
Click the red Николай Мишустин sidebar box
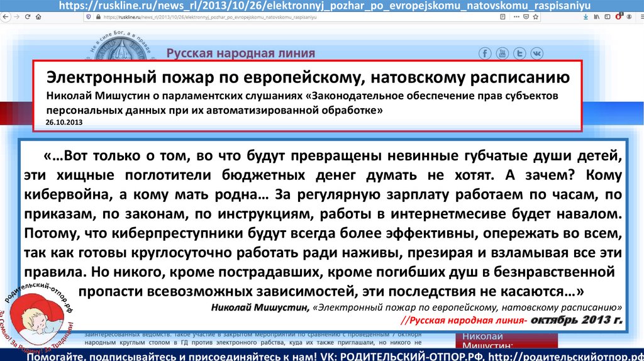(506, 342)
